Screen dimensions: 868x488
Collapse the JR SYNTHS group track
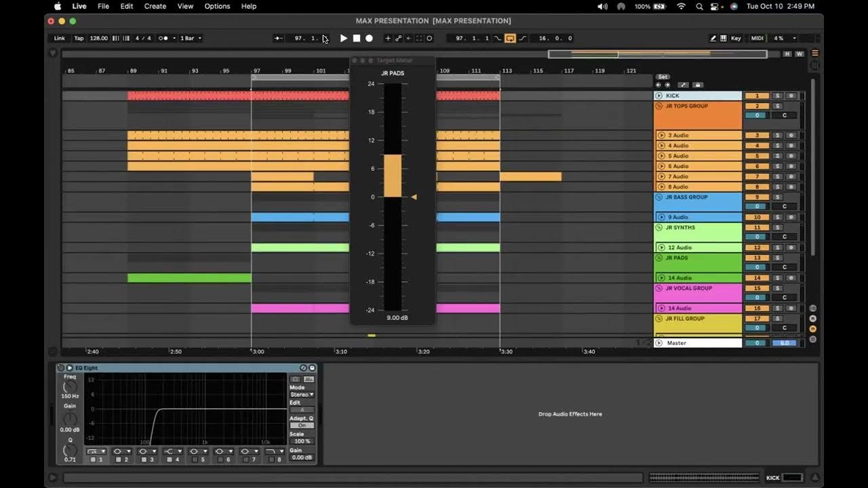659,228
